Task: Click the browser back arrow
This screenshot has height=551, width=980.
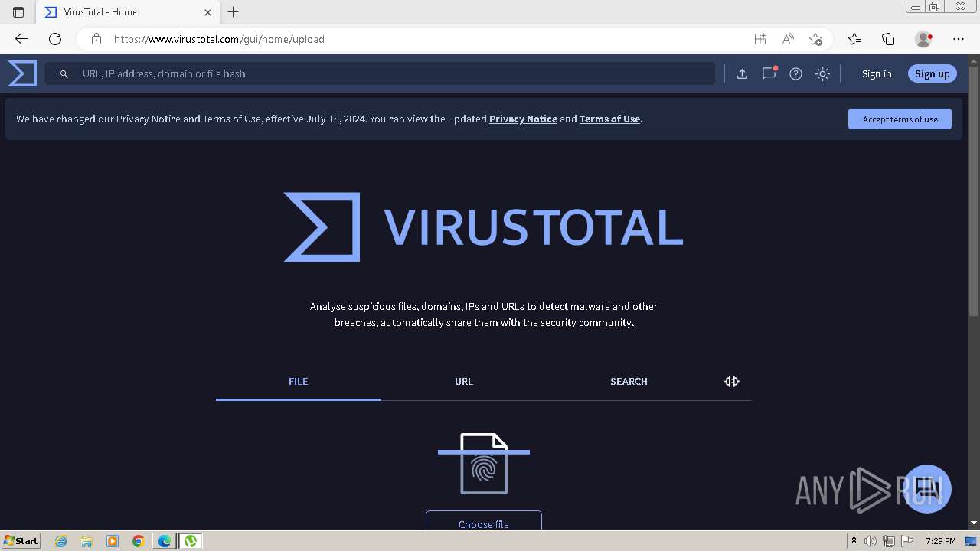Action: 21,39
